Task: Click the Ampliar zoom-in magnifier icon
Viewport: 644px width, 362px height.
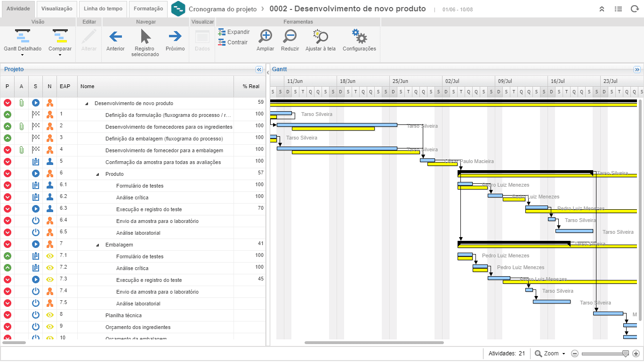Action: (x=266, y=37)
